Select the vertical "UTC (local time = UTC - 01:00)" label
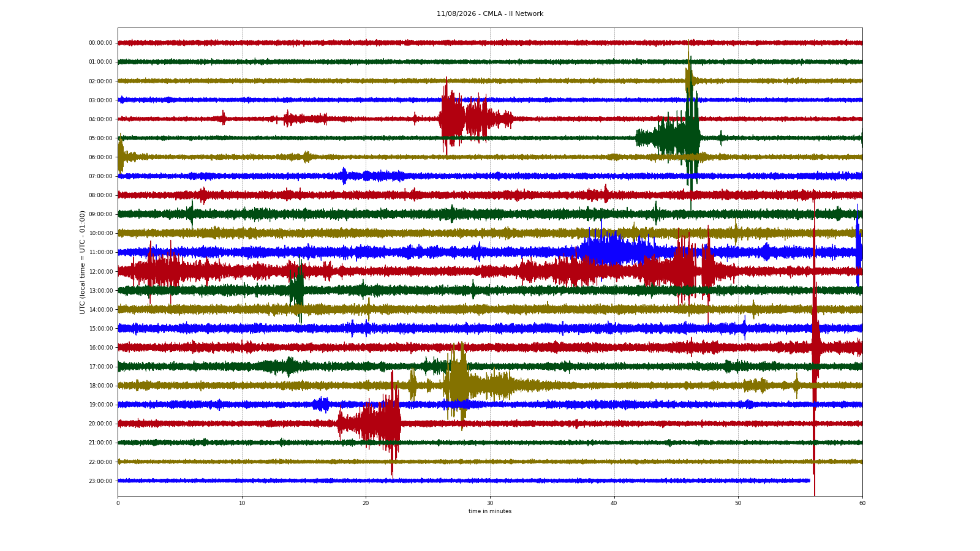The width and height of the screenshot is (980, 551). [82, 262]
